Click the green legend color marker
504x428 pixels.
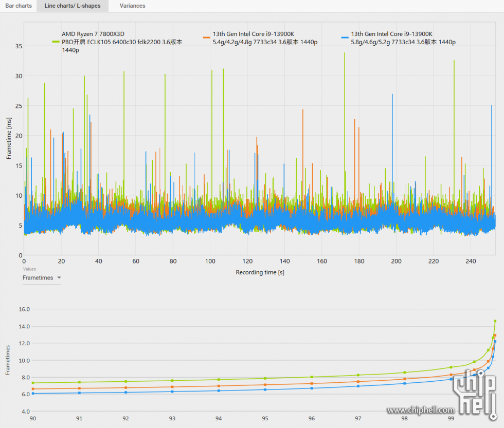pos(56,42)
